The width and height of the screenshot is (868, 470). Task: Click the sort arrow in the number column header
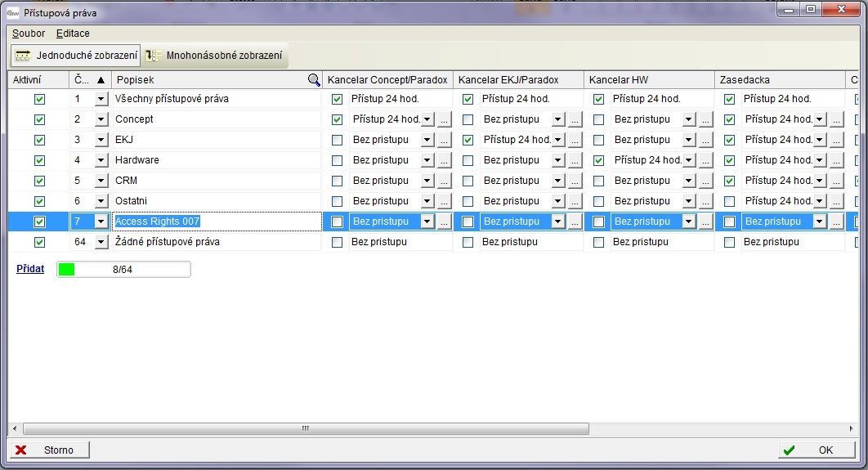(101, 80)
